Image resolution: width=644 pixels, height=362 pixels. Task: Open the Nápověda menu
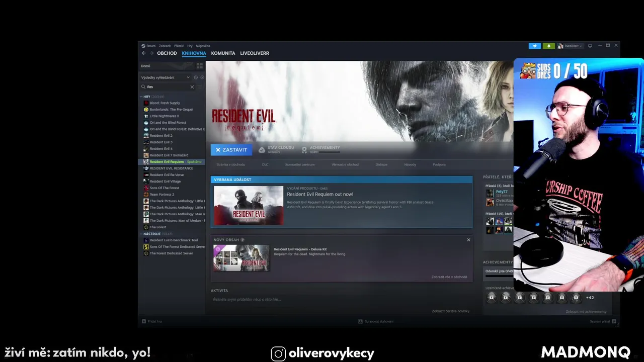click(x=203, y=46)
